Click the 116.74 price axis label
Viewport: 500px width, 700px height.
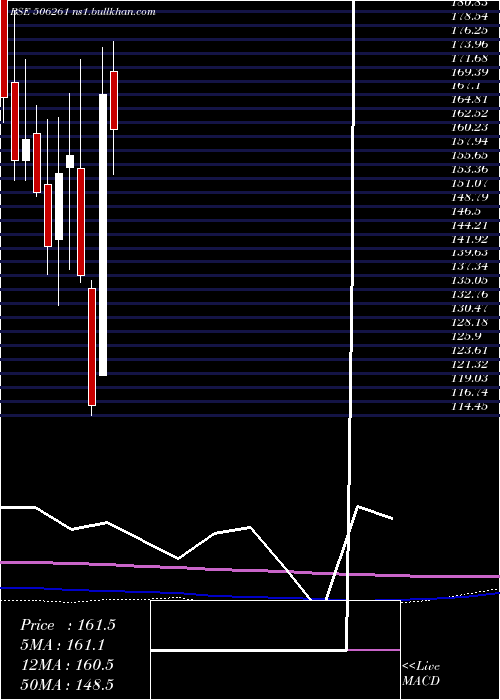pos(470,392)
